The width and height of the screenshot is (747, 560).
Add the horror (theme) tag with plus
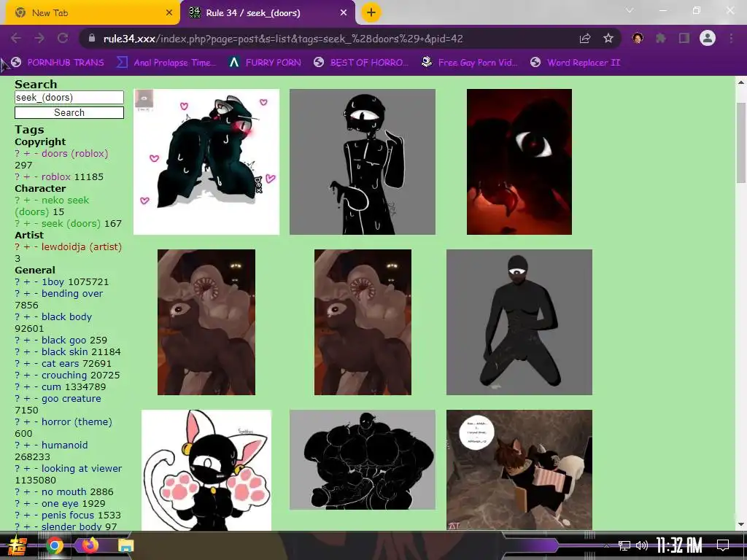27,422
